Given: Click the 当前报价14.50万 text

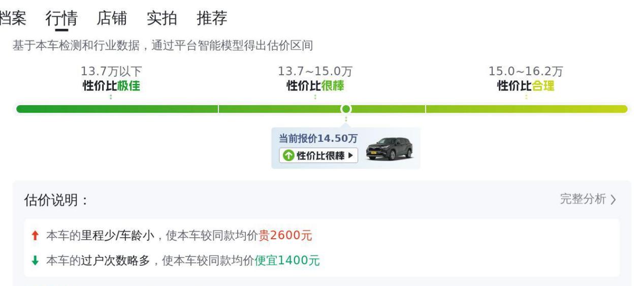Looking at the screenshot, I should pos(318,138).
